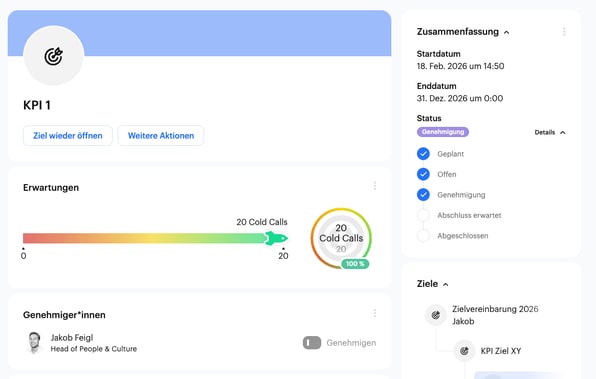Click the Ziel wieder öffnen button
The height and width of the screenshot is (379, 596).
(68, 136)
